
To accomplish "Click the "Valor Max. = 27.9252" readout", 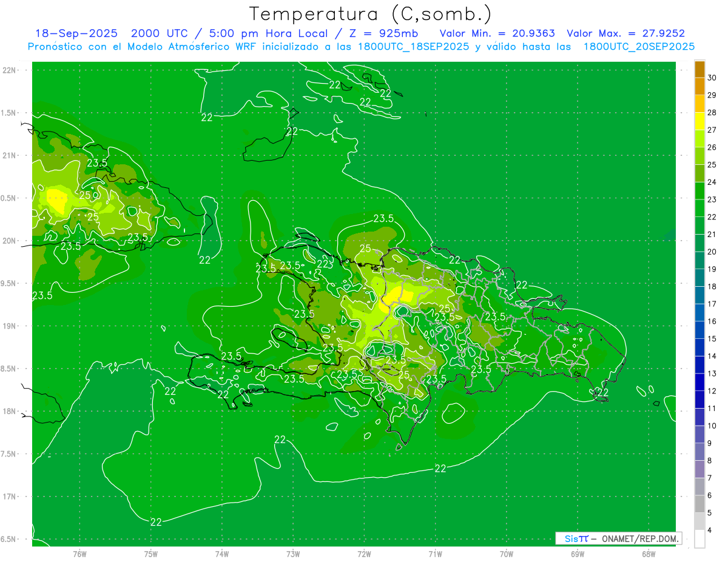I will [x=625, y=33].
